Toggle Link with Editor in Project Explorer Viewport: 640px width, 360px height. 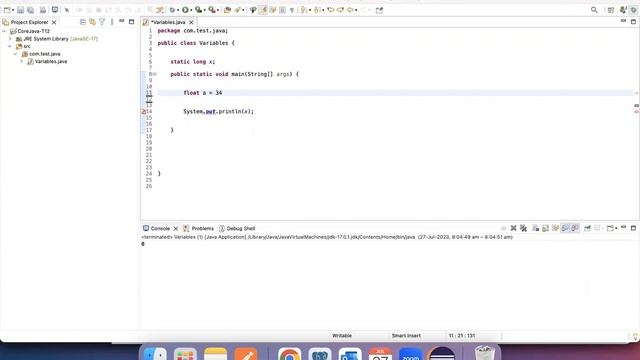[x=93, y=22]
